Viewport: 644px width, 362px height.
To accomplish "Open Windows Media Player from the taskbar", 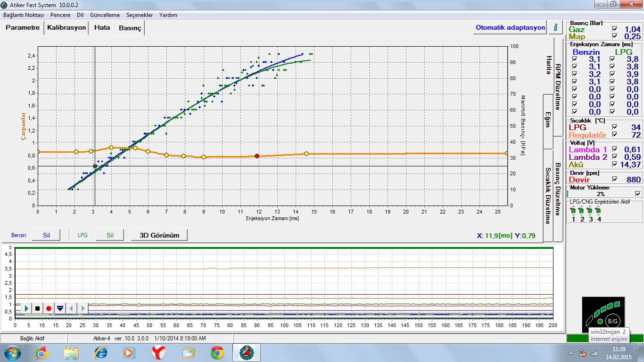I will point(129,353).
